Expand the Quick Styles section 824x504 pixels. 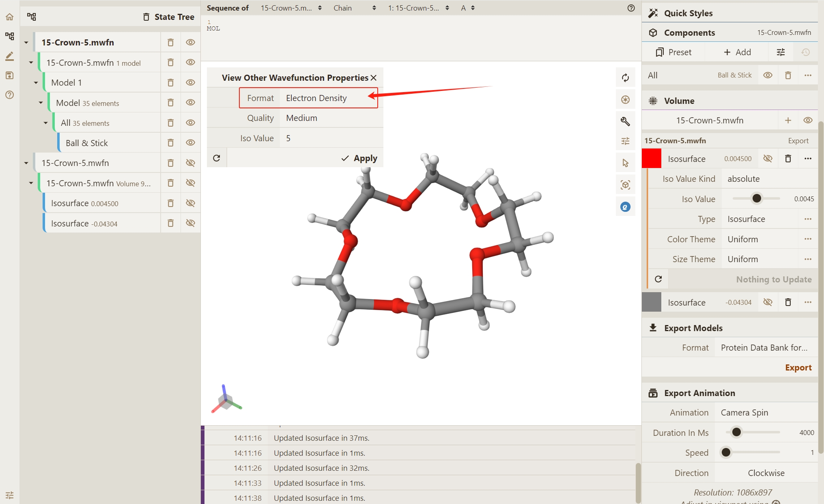click(x=688, y=13)
